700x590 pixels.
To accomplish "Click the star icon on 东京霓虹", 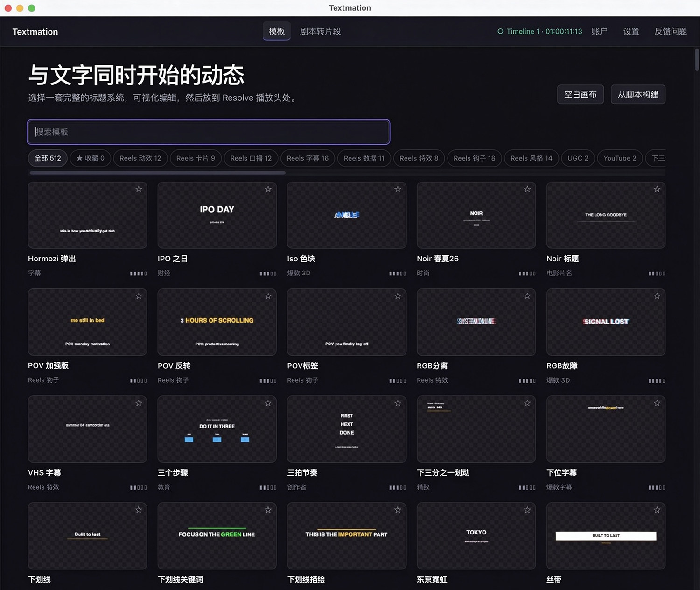I will tap(527, 510).
